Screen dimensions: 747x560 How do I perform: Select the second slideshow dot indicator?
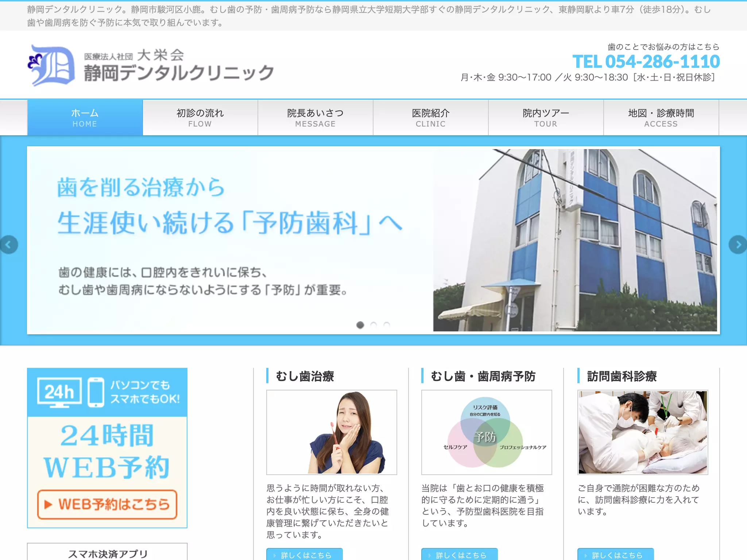point(373,325)
